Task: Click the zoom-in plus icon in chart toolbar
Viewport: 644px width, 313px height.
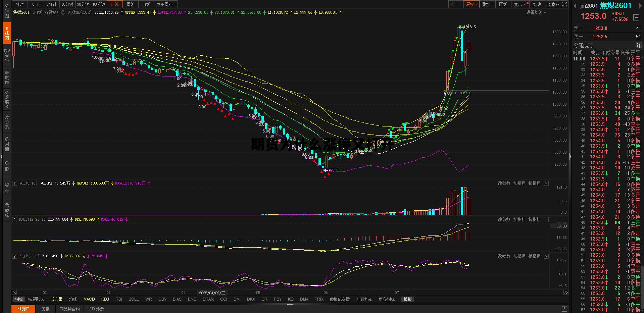Action: (x=452, y=4)
